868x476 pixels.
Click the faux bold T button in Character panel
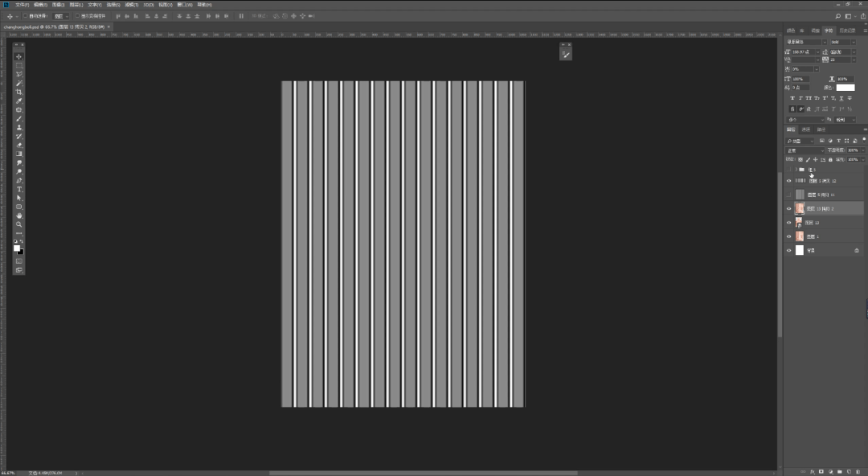(792, 98)
